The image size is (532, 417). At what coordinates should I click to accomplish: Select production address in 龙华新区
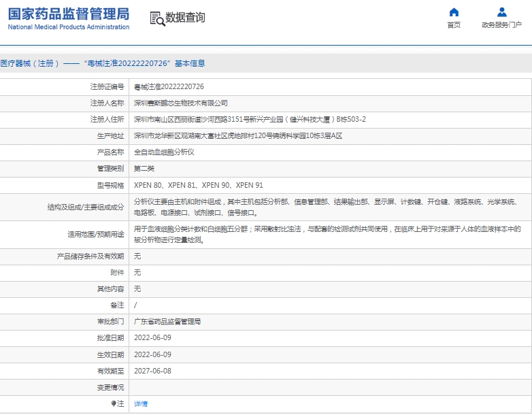(238, 136)
